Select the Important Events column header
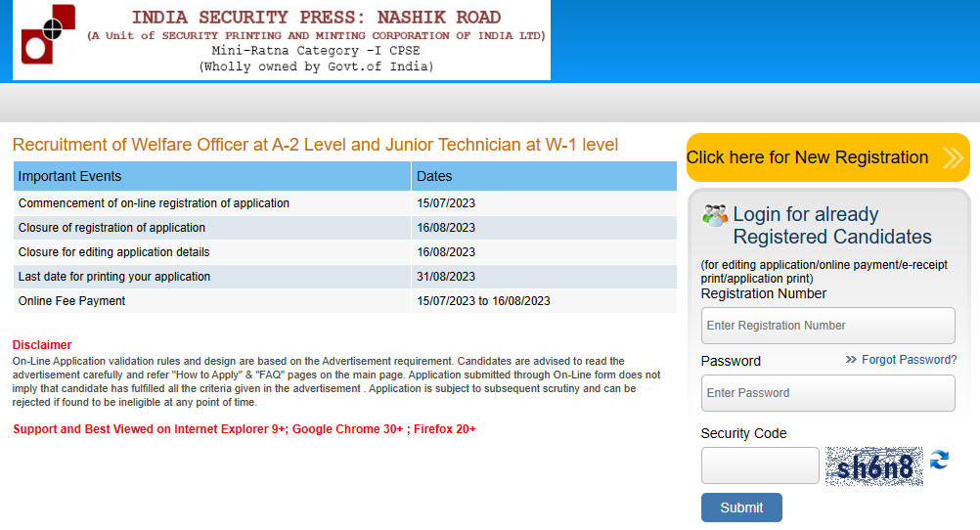Image resolution: width=980 pixels, height=530 pixels. click(212, 176)
